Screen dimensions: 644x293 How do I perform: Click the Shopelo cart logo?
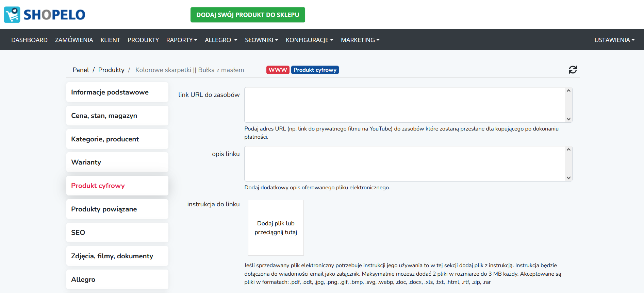(45, 15)
